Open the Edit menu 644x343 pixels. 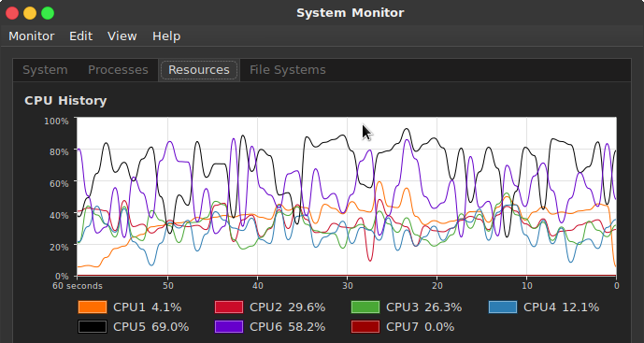[81, 36]
